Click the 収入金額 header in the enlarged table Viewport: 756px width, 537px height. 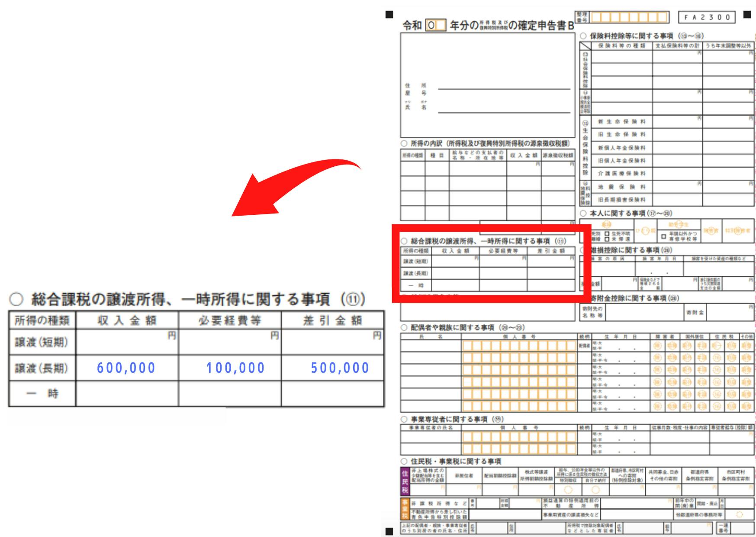point(127,320)
